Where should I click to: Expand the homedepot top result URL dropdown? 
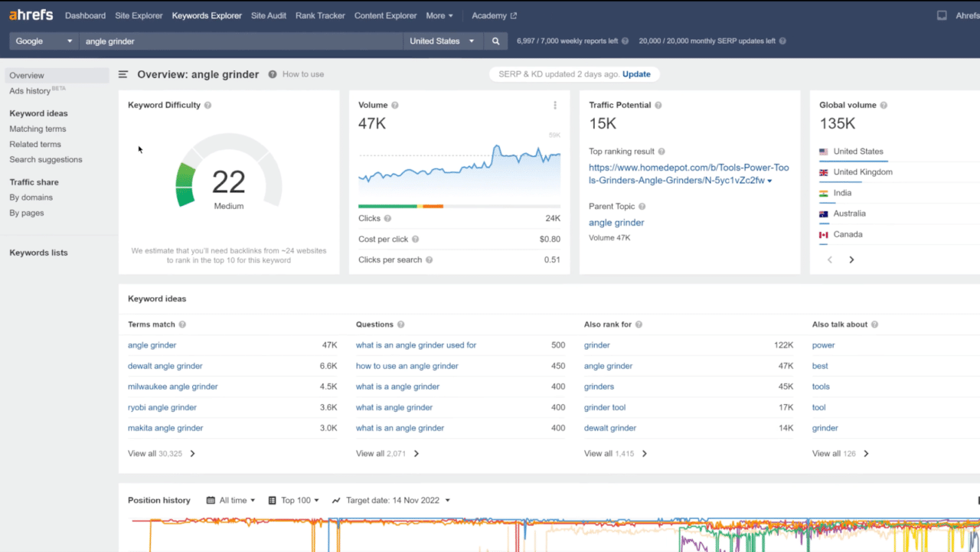769,181
